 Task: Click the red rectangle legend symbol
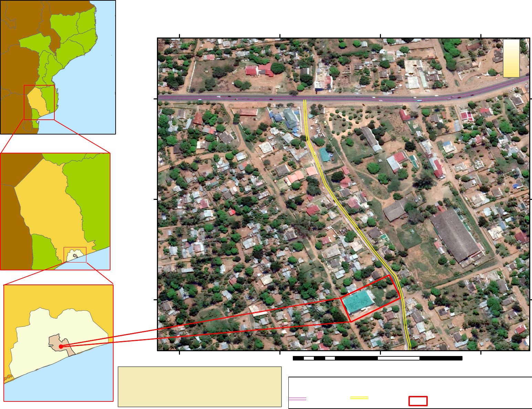click(418, 401)
